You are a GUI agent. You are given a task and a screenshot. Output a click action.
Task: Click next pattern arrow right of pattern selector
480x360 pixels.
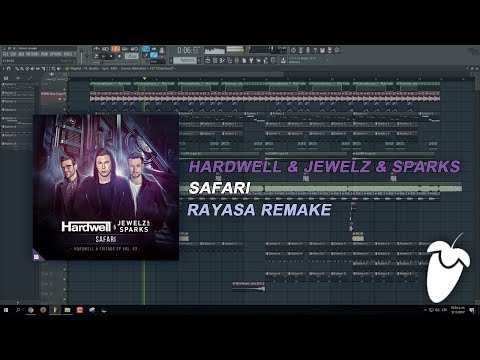199,60
